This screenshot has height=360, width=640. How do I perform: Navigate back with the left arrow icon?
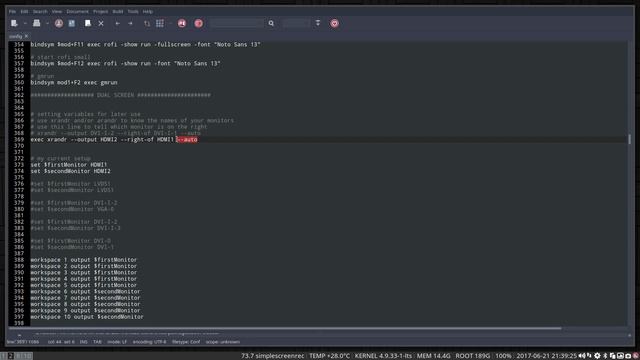click(118, 23)
